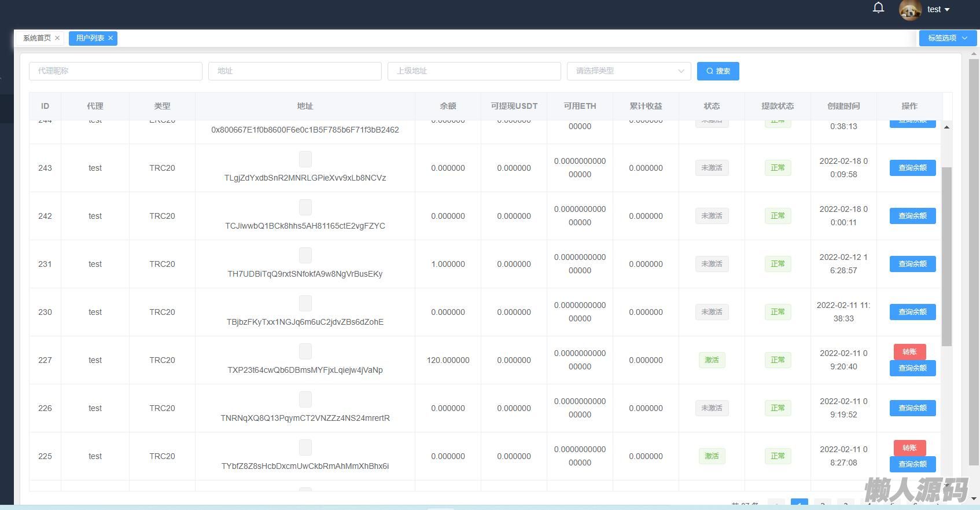Viewport: 980px width, 510px height.
Task: Click the table scroll-up arrow
Action: [x=946, y=127]
